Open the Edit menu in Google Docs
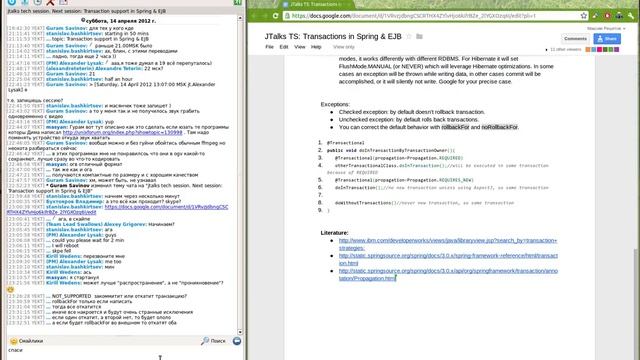This screenshot has width=640, height=360. click(284, 47)
